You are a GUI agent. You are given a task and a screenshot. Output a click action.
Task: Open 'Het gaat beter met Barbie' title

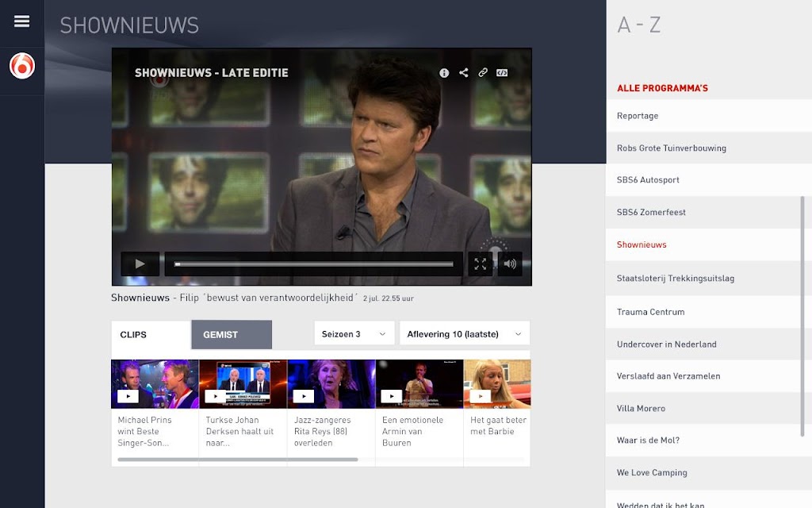[498, 425]
